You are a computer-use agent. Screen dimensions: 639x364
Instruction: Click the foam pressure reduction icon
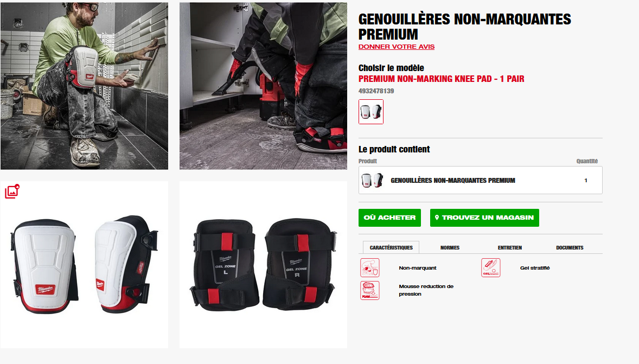[369, 290]
